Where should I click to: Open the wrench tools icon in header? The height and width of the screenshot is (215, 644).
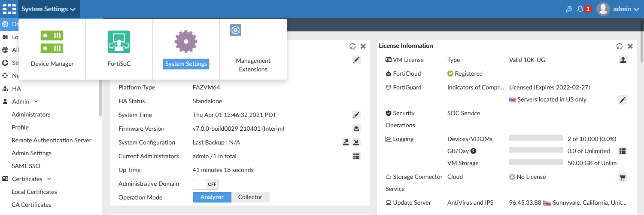pos(569,9)
